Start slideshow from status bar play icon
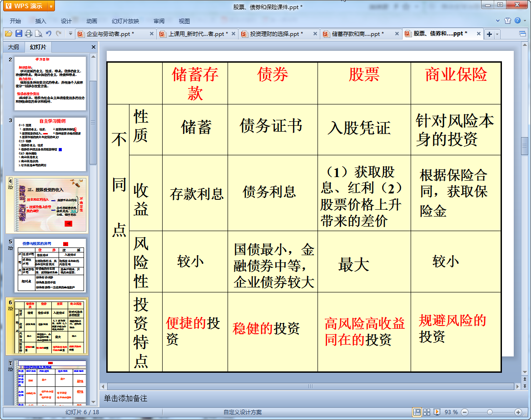 tap(437, 412)
